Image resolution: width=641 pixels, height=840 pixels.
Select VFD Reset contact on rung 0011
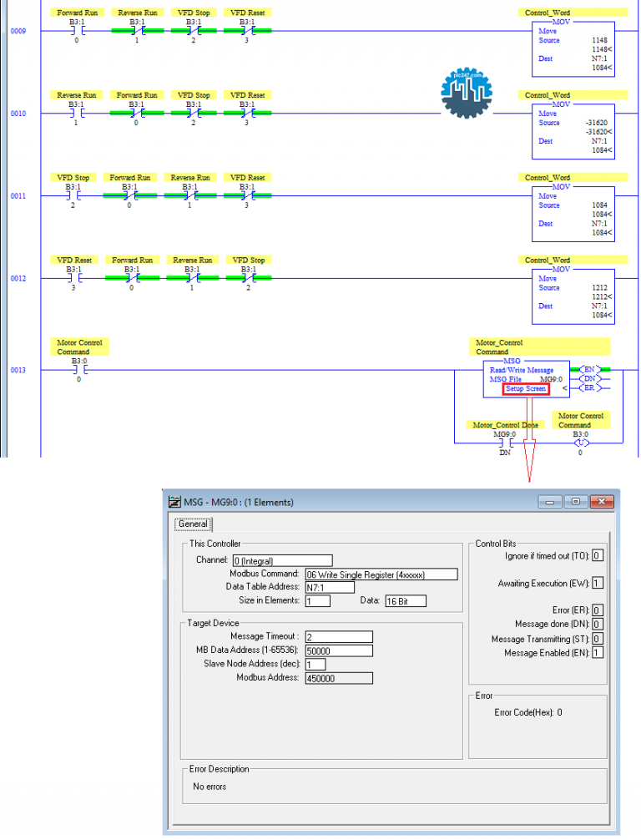click(x=247, y=196)
